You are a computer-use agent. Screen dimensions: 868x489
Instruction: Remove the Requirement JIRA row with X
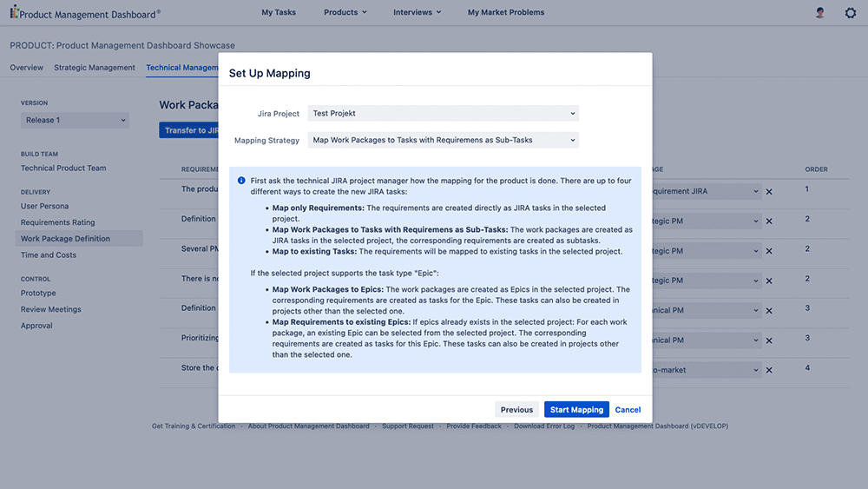(769, 192)
